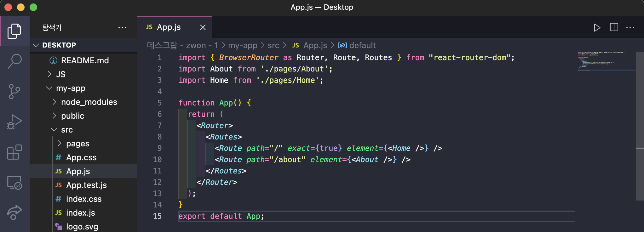Open the Live Share view icon
This screenshot has width=644, height=232.
pos(14,213)
